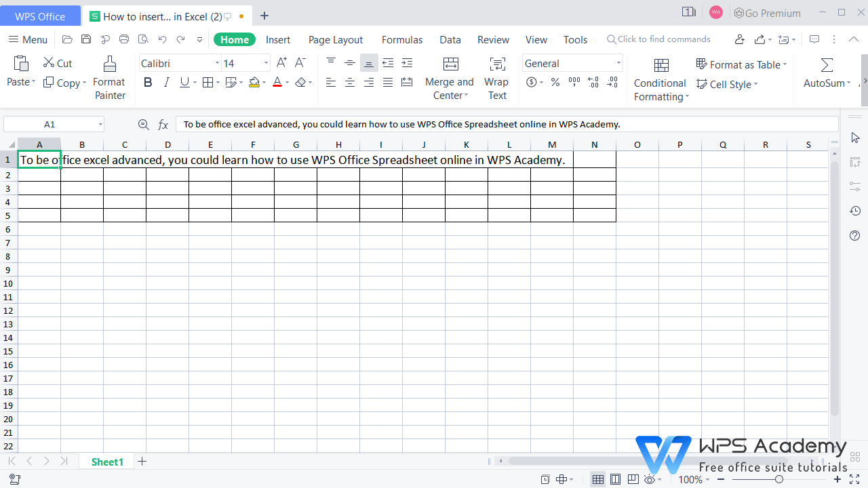Apply comma thousands separator style
868x488 pixels.
pos(574,82)
